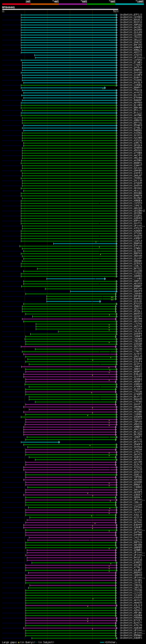146x644 pixels.
Task: Select the UniRef100_Q7NEK2 label
Action: [x=131, y=248]
